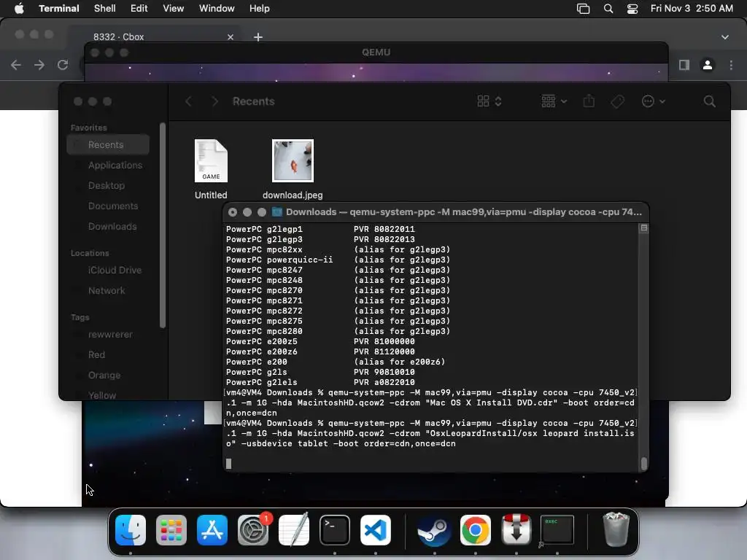Close the 8332 · Cbox tab

pos(231,36)
